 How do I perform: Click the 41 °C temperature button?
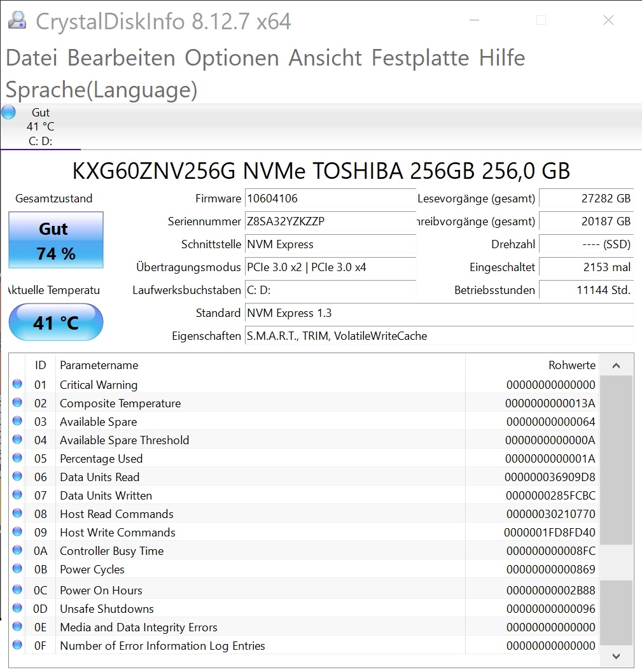(x=56, y=322)
